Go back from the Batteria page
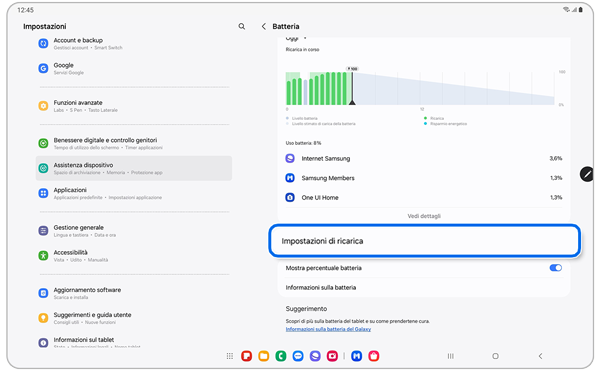 click(263, 26)
